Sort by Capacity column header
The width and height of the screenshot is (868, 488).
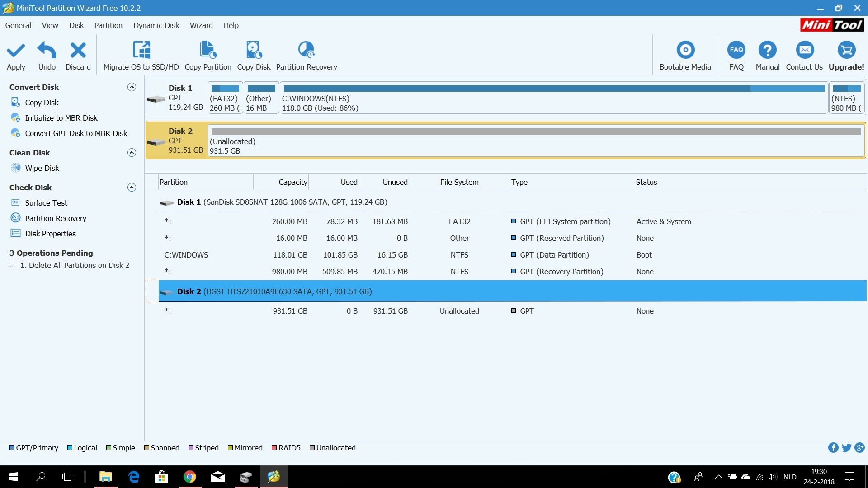click(281, 182)
